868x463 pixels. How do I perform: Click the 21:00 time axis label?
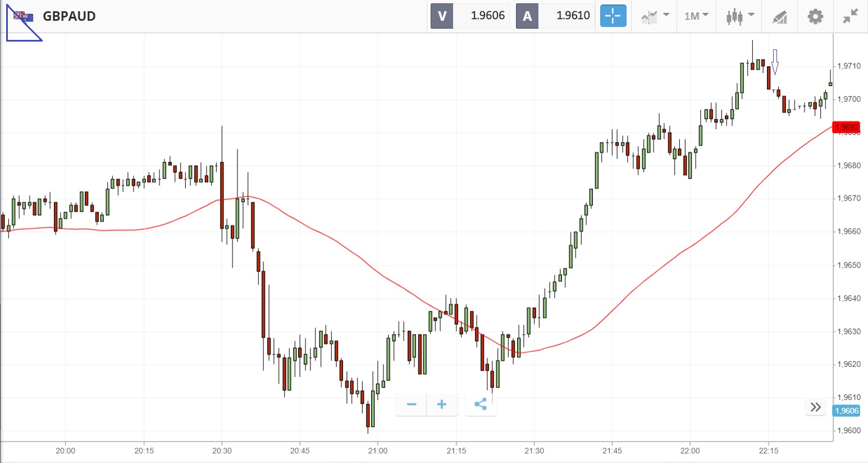378,451
